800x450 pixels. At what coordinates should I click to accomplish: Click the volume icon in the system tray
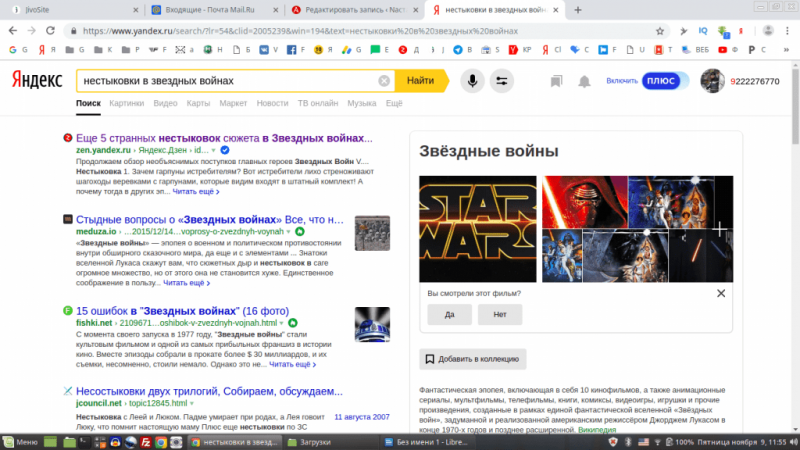[x=793, y=442]
